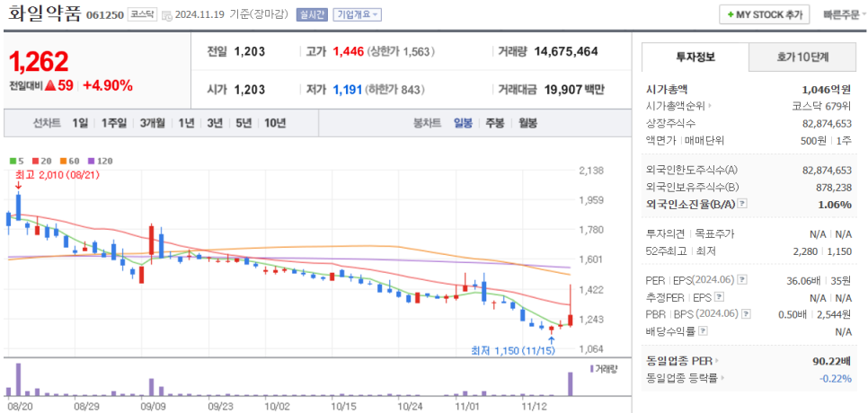The height and width of the screenshot is (413, 868).
Task: Switch to the 투자정보 tab
Action: tap(695, 57)
